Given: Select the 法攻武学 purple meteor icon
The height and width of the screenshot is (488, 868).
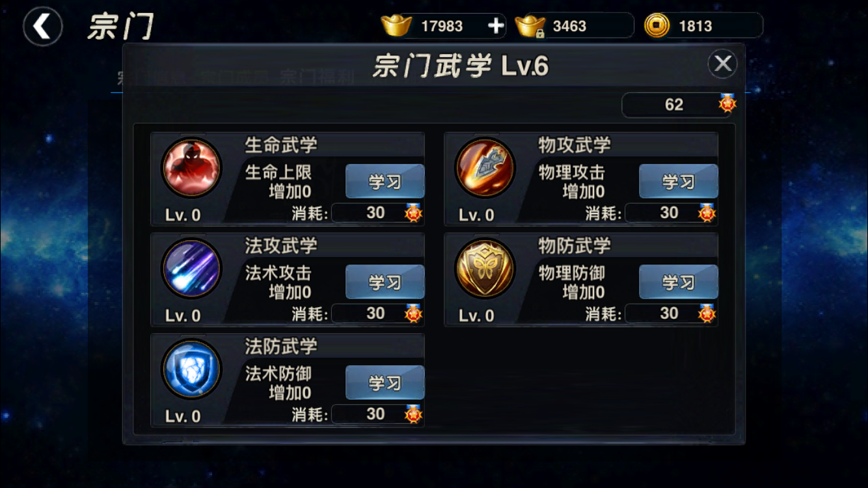Looking at the screenshot, I should pyautogui.click(x=191, y=269).
